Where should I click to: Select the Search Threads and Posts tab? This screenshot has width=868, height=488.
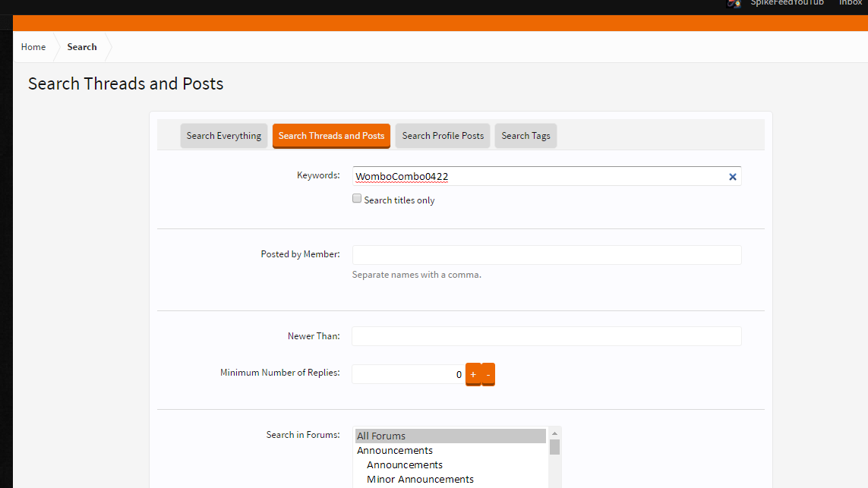click(x=332, y=136)
